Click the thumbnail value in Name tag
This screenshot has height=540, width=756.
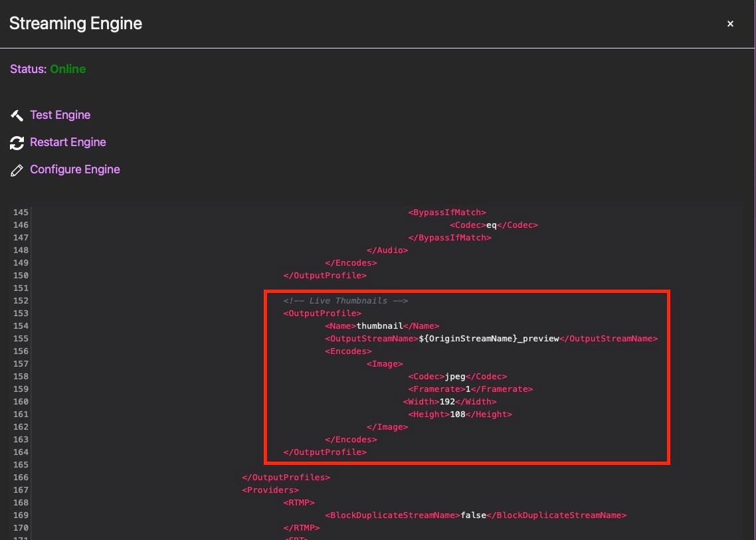coord(379,326)
